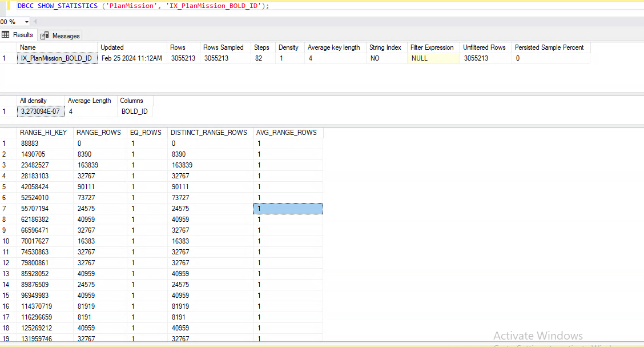
Task: Select row header 16 in histogram grid
Action: [8, 306]
